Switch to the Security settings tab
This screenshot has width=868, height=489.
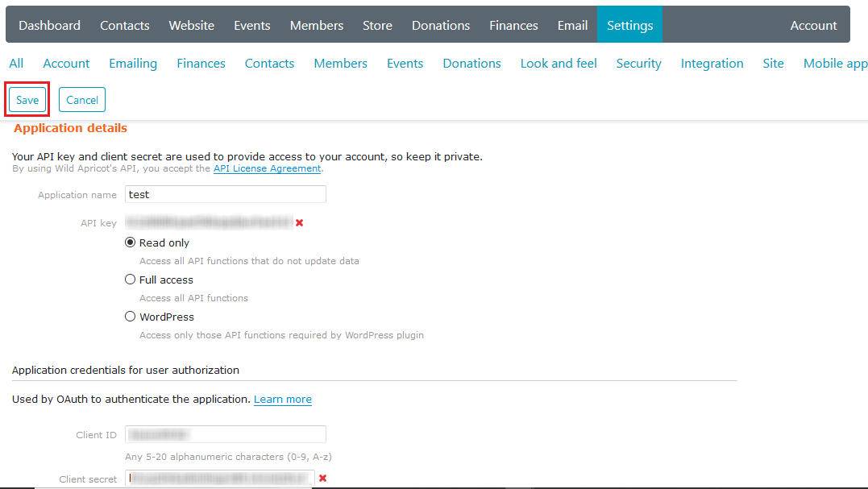pos(638,63)
